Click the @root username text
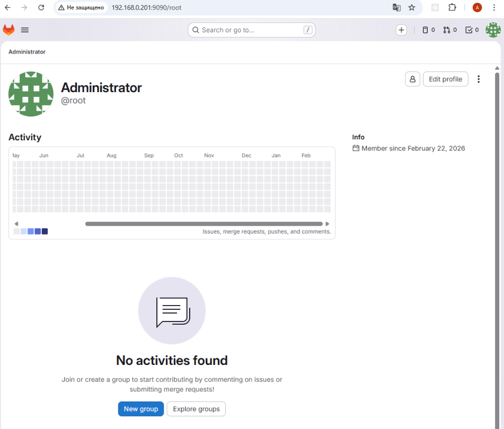504x429 pixels. (73, 101)
